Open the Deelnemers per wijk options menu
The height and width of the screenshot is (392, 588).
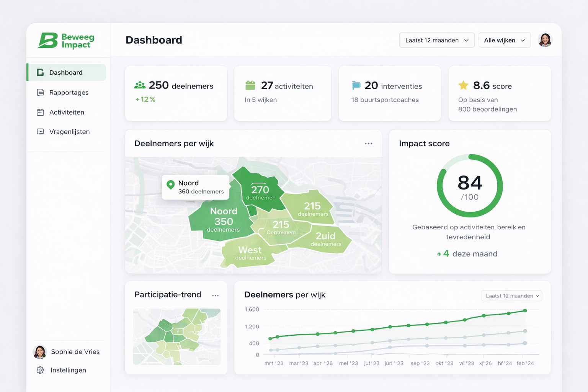coord(369,143)
